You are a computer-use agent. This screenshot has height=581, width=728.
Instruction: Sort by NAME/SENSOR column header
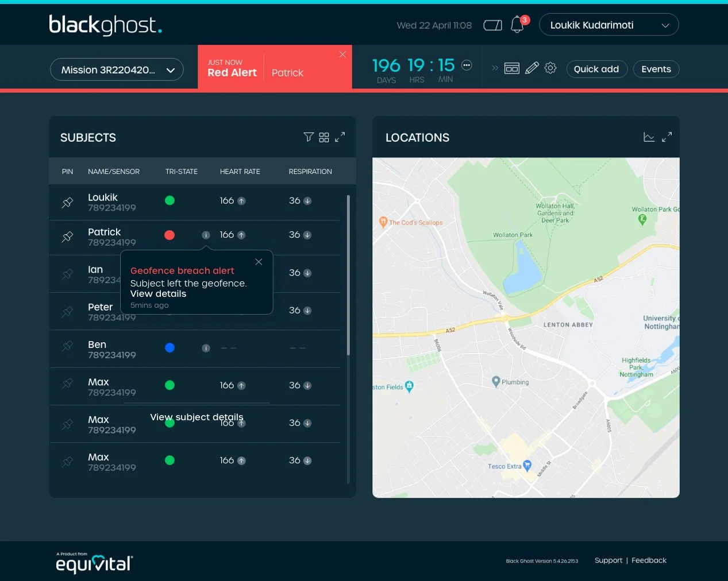114,172
